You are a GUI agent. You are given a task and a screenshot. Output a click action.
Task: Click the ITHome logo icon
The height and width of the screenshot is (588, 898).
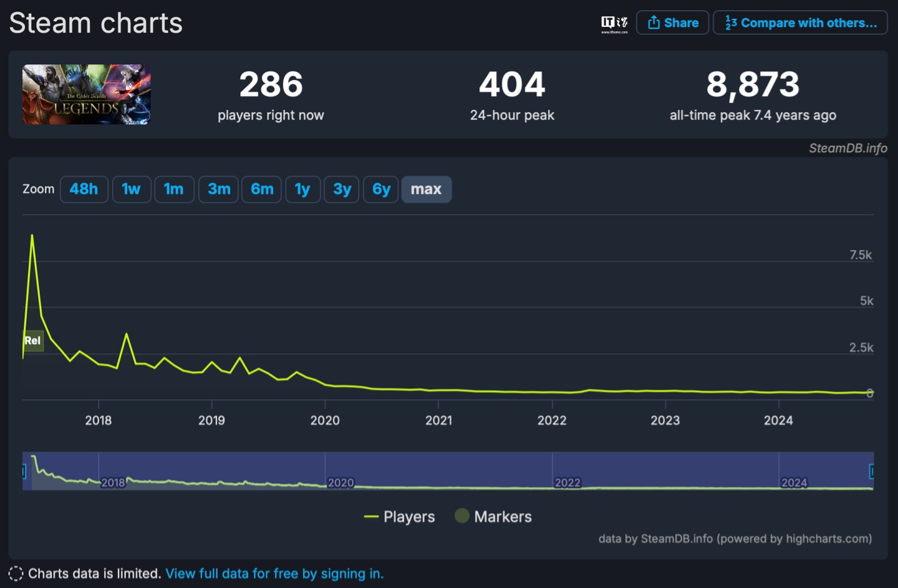614,24
